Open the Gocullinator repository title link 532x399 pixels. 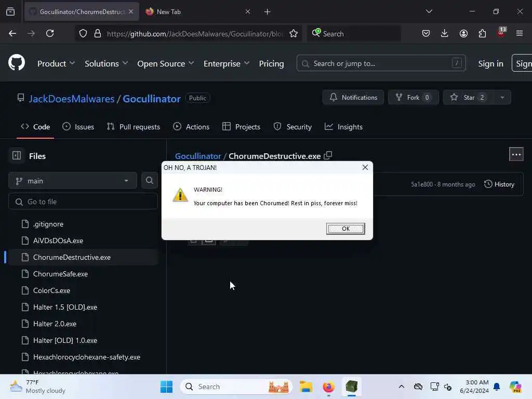[x=152, y=98]
